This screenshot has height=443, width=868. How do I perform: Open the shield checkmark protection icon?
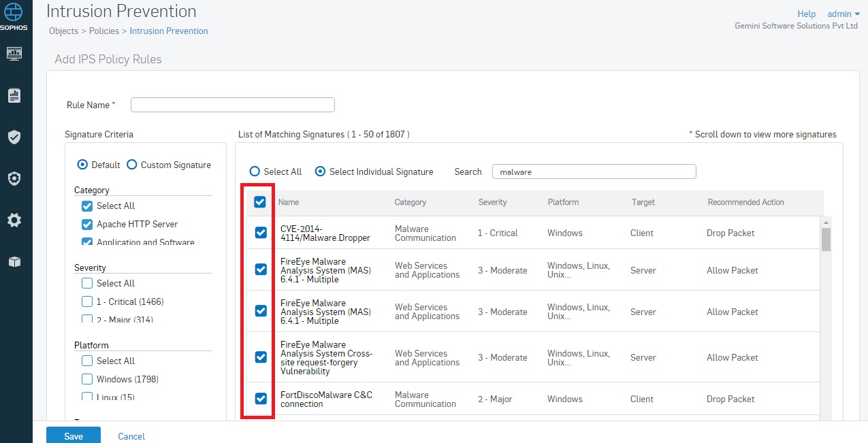(x=14, y=137)
